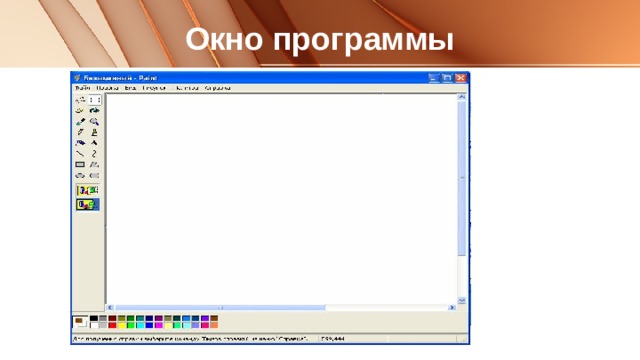640x360 pixels.
Task: Pick the Rectangle shape tool
Action: tap(80, 164)
